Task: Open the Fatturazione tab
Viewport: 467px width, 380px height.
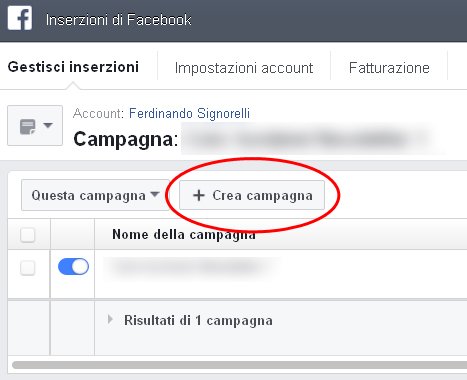Action: [x=389, y=68]
